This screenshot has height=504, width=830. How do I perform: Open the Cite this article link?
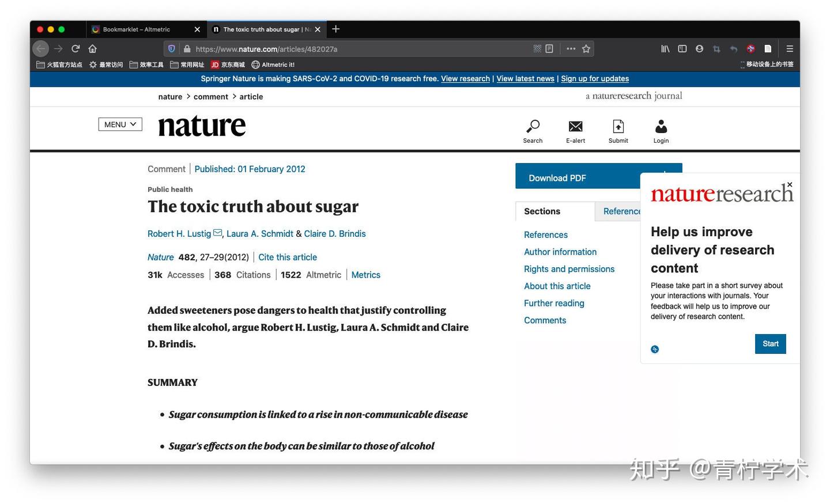pos(287,257)
